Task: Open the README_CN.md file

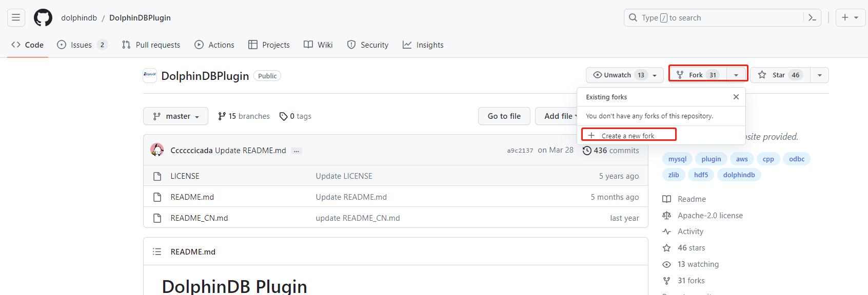Action: click(199, 218)
